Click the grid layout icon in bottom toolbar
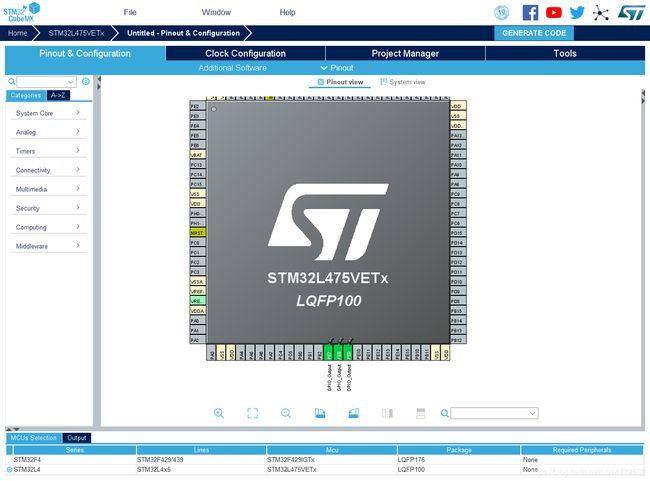Screen dimensions: 650x481 coord(420,413)
